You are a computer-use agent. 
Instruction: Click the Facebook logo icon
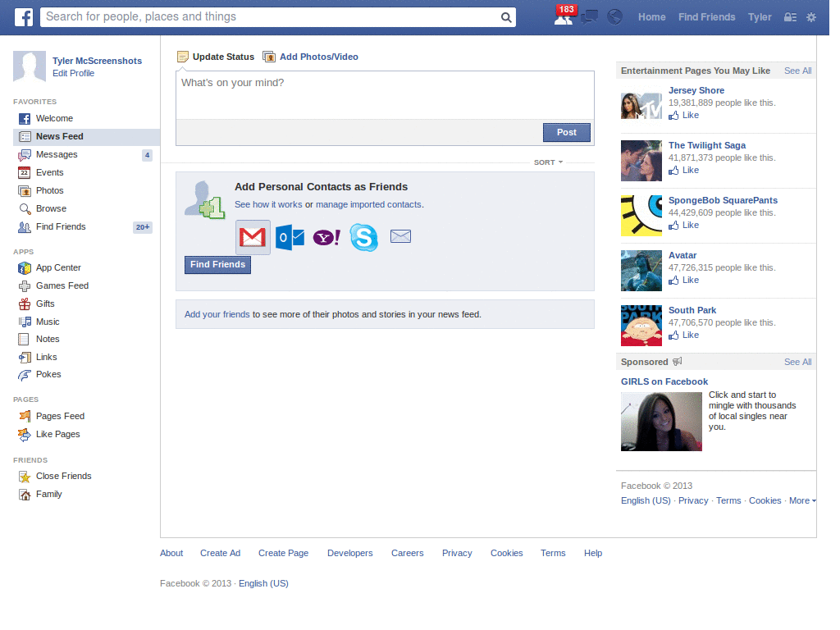click(x=24, y=17)
